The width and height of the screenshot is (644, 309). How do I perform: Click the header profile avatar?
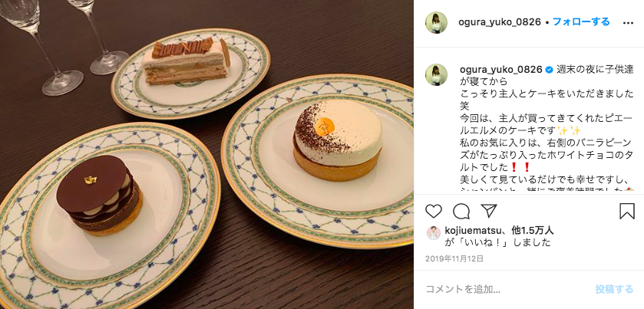tap(436, 22)
